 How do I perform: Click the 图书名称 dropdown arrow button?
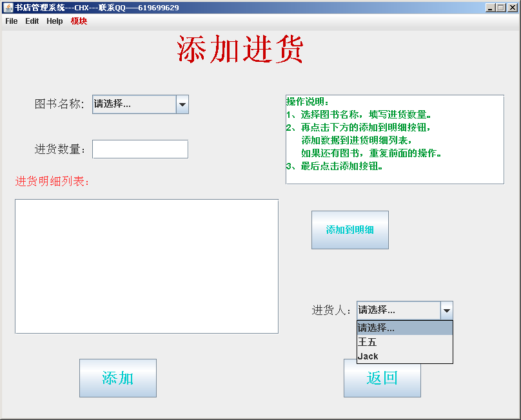182,104
